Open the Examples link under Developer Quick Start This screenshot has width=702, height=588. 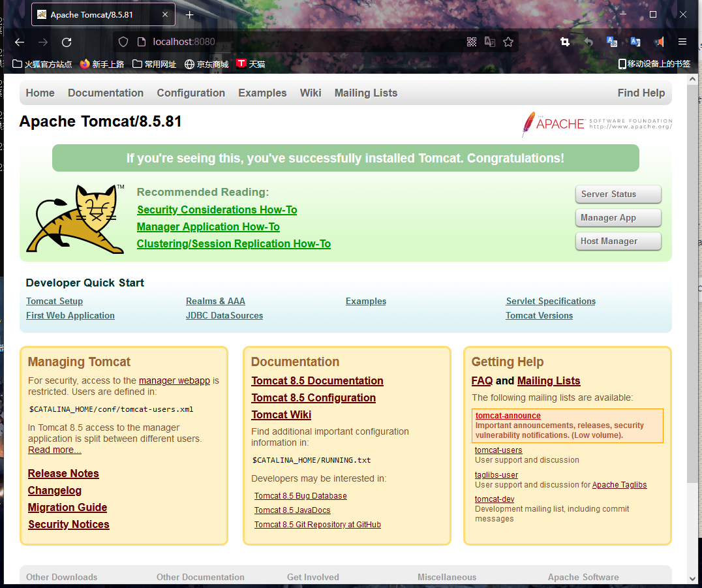click(x=366, y=301)
